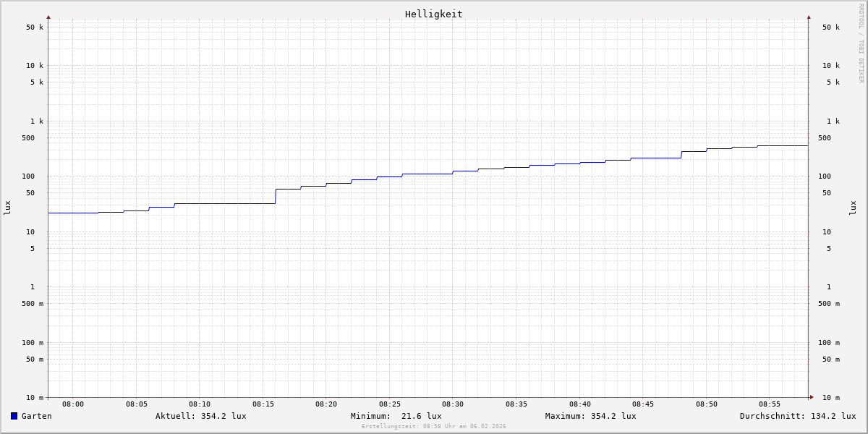Click the 08:45 time axis label
The width and height of the screenshot is (868, 434).
pyautogui.click(x=643, y=404)
